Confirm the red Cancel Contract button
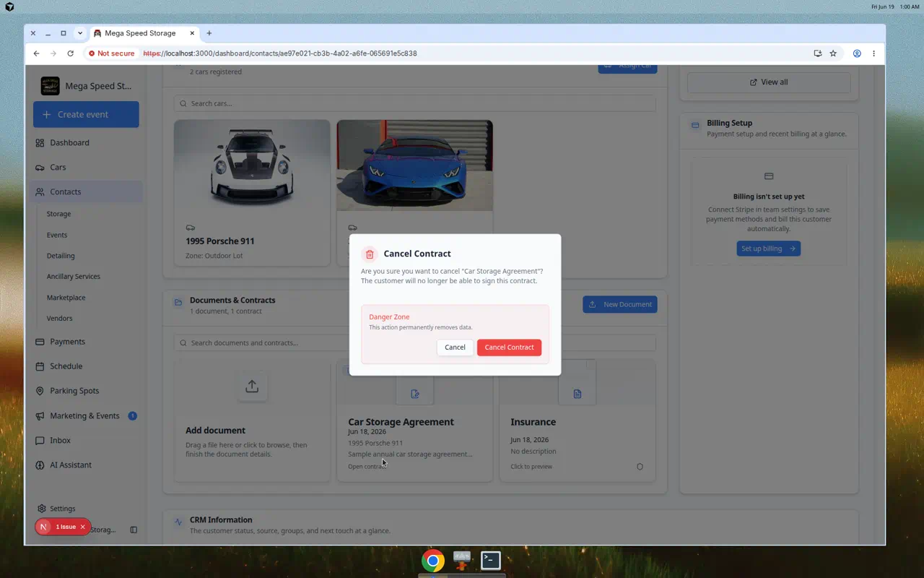924x578 pixels. point(509,348)
